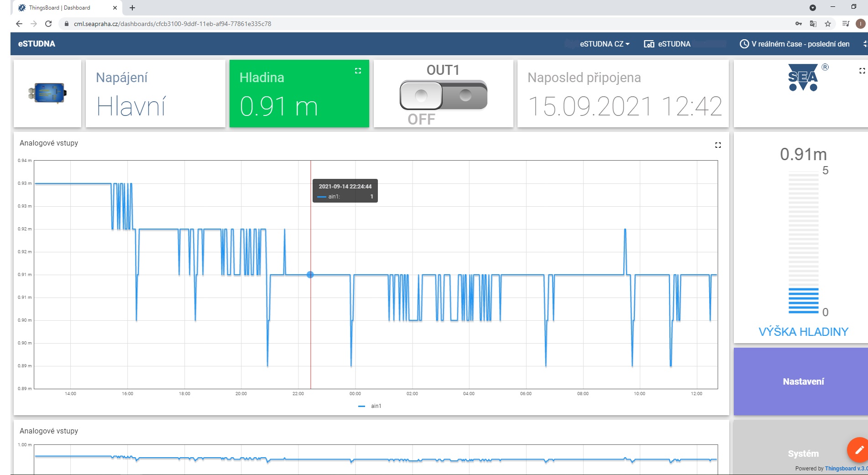Viewport: 868px width, 475px height.
Task: Click the Napájení Hlavní card
Action: (156, 94)
